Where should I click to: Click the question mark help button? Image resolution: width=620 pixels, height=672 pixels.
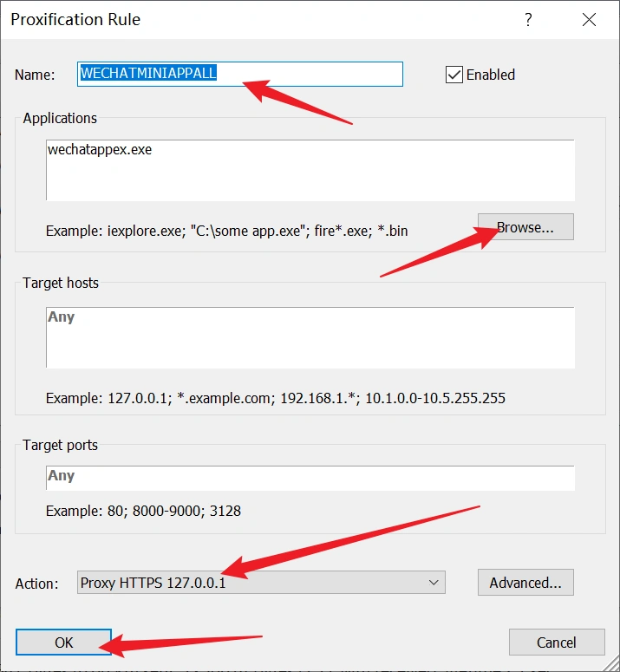coord(528,20)
